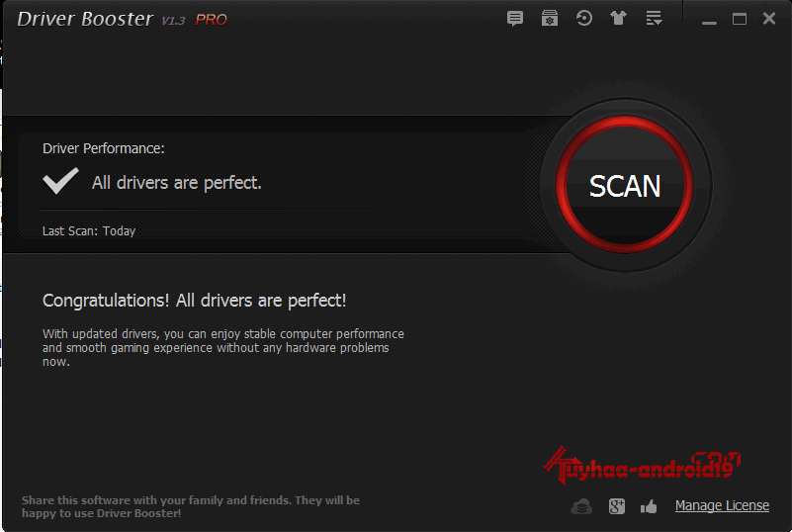Open the toolbox icon in the title bar
The height and width of the screenshot is (532, 792).
click(550, 19)
